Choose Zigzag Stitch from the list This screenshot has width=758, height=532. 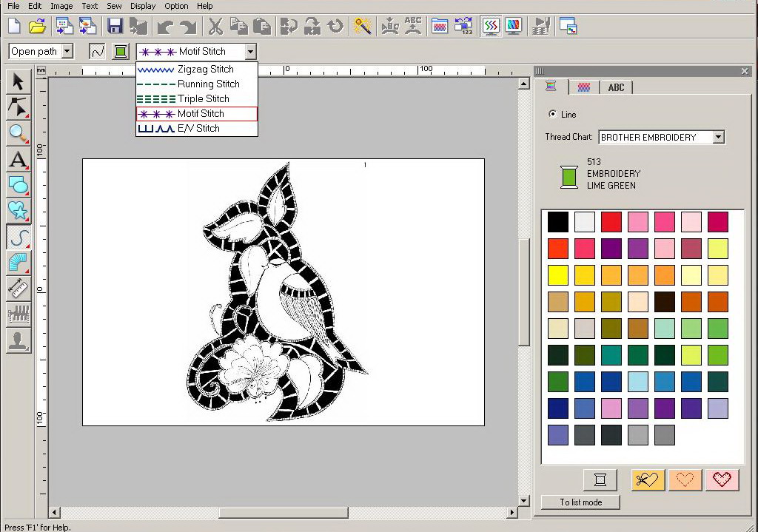tap(205, 70)
